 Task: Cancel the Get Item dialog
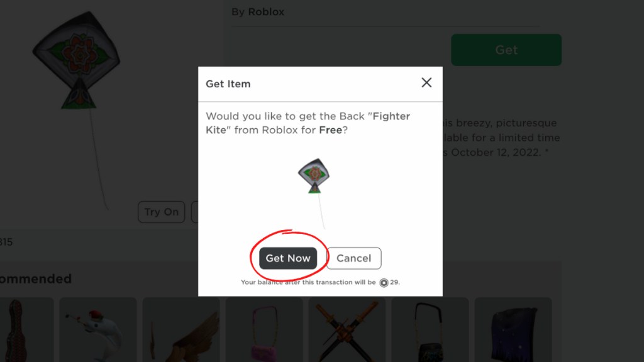tap(353, 258)
